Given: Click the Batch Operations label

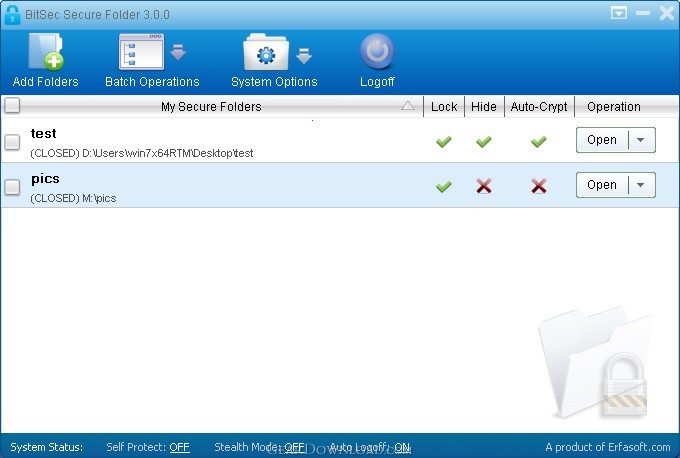Looking at the screenshot, I should pyautogui.click(x=152, y=82).
